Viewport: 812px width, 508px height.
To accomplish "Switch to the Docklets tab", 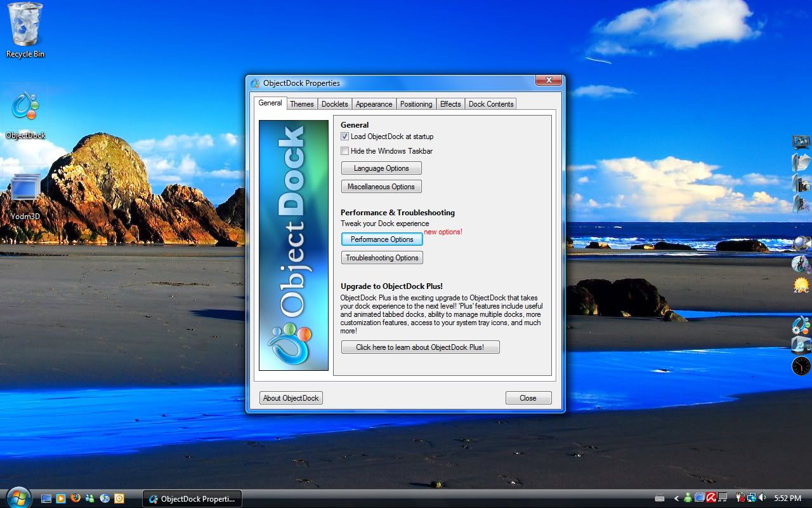I will pos(334,104).
